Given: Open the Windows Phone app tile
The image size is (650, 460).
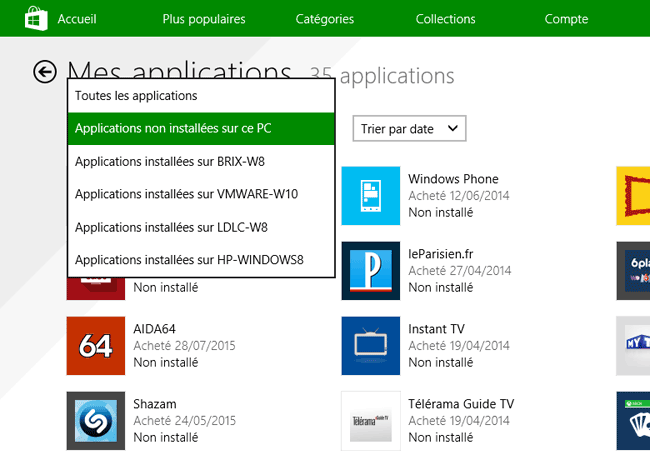Looking at the screenshot, I should click(371, 196).
